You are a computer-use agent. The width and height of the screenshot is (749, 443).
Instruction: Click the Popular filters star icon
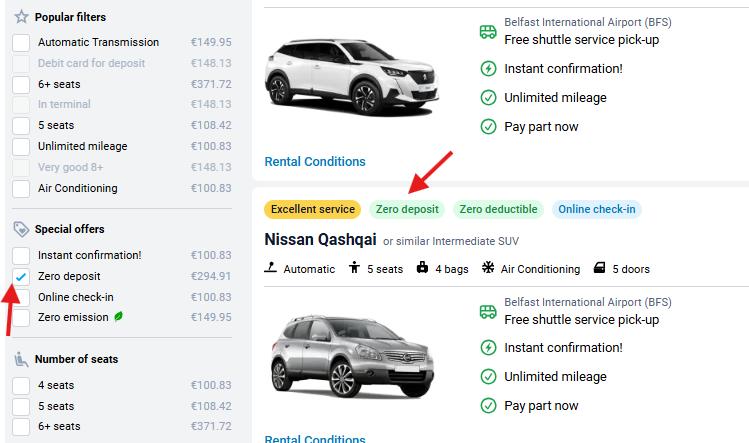21,17
